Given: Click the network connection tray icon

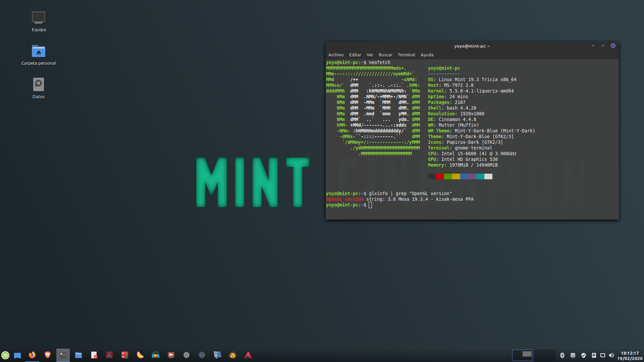Looking at the screenshot, I should point(603,355).
